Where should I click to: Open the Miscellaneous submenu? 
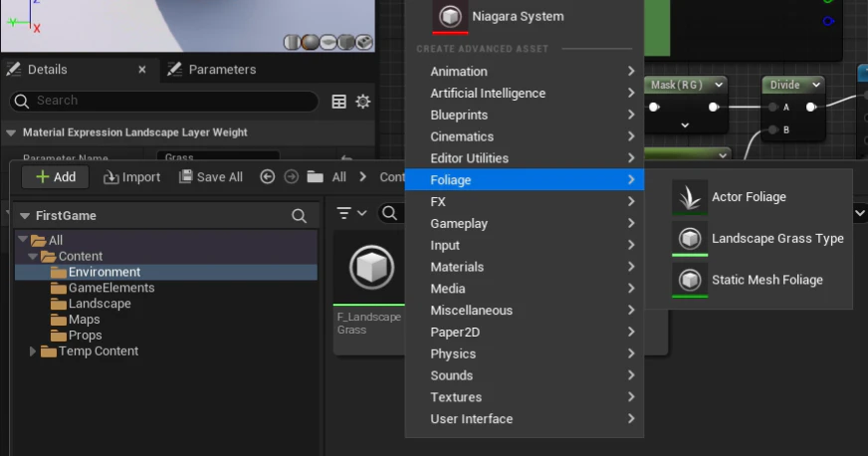525,310
